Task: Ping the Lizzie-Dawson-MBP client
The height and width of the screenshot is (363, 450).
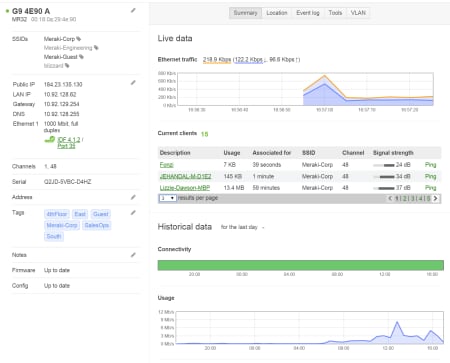Action: pos(430,188)
